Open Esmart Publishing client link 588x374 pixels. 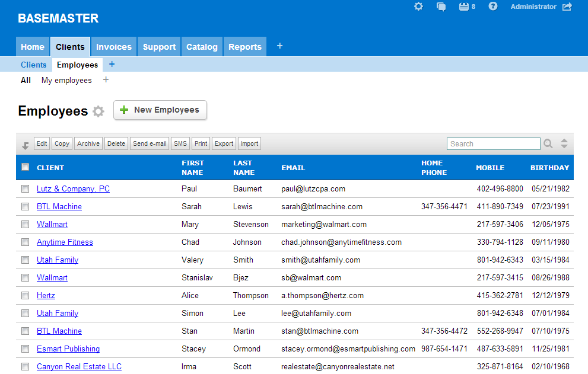pyautogui.click(x=68, y=349)
